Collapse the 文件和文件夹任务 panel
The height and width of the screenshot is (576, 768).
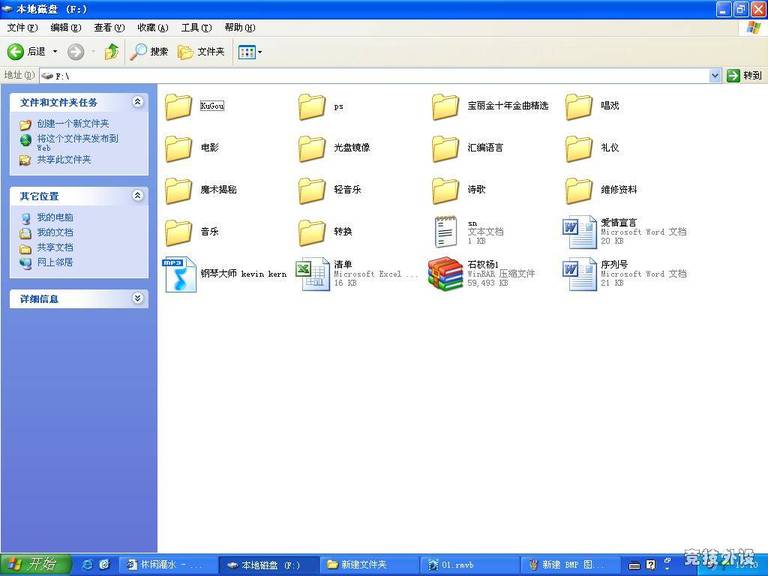tap(138, 102)
